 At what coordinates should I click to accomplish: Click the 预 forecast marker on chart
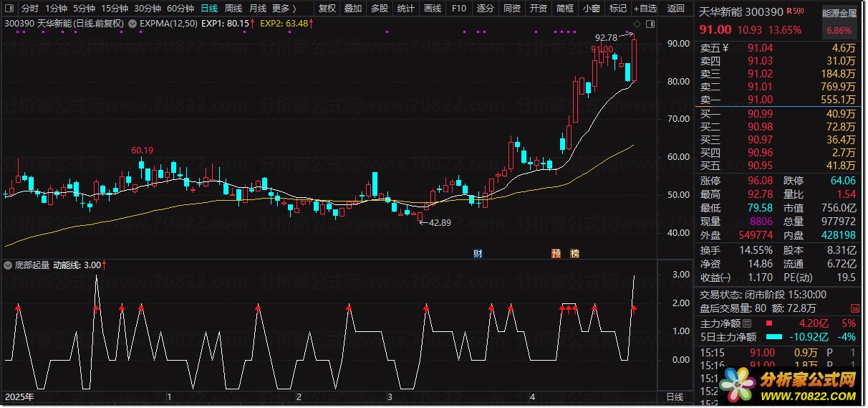[x=556, y=254]
